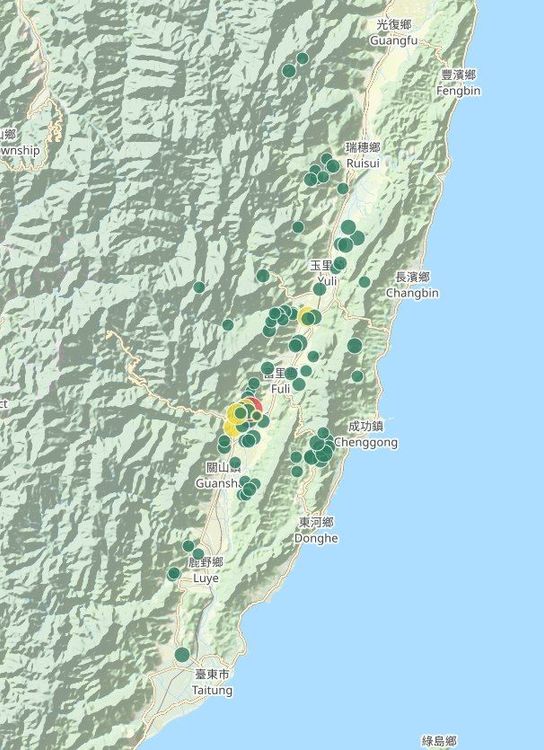Select the northernmost green marker below Guangfu
Image resolution: width=544 pixels, height=750 pixels.
(x=302, y=58)
